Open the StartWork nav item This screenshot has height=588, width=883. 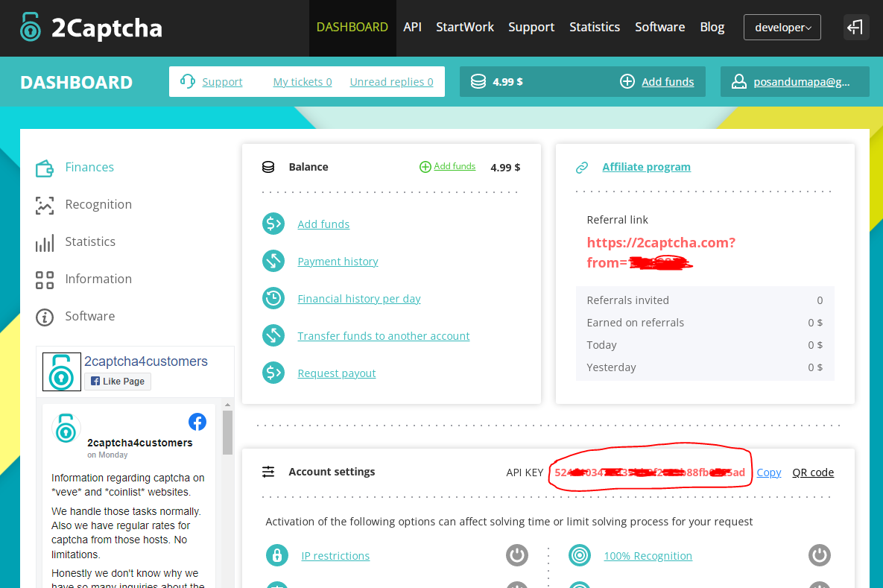click(464, 27)
